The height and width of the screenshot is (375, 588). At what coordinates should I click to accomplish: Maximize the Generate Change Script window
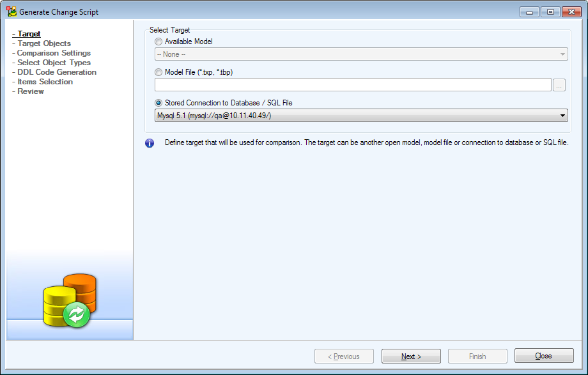(550, 11)
